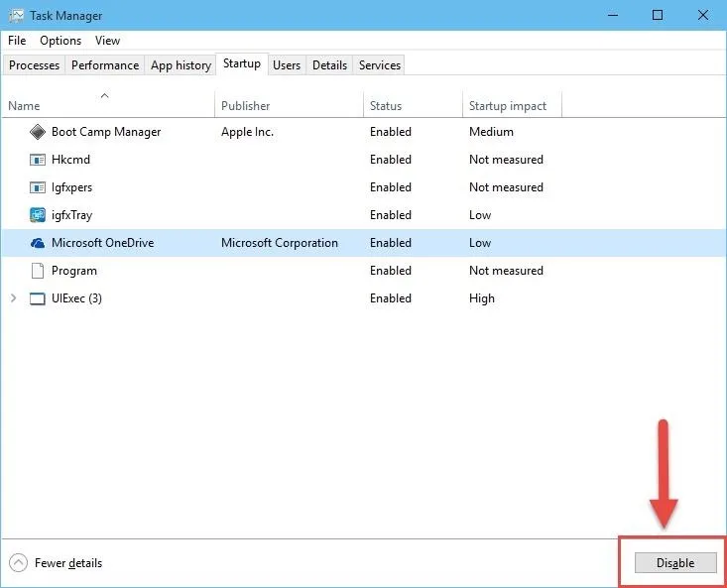Select the Startup tab

[242, 63]
